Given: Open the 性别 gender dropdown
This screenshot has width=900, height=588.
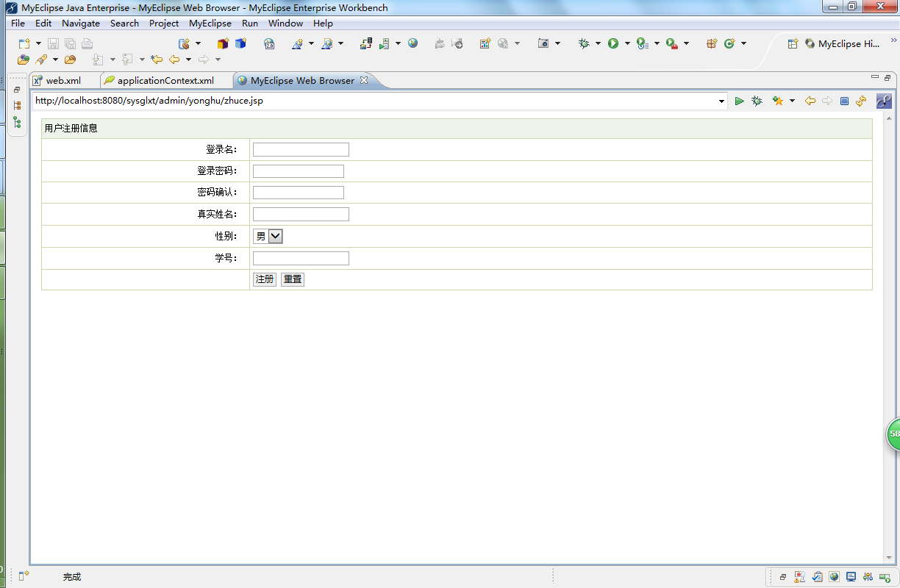Looking at the screenshot, I should [268, 236].
